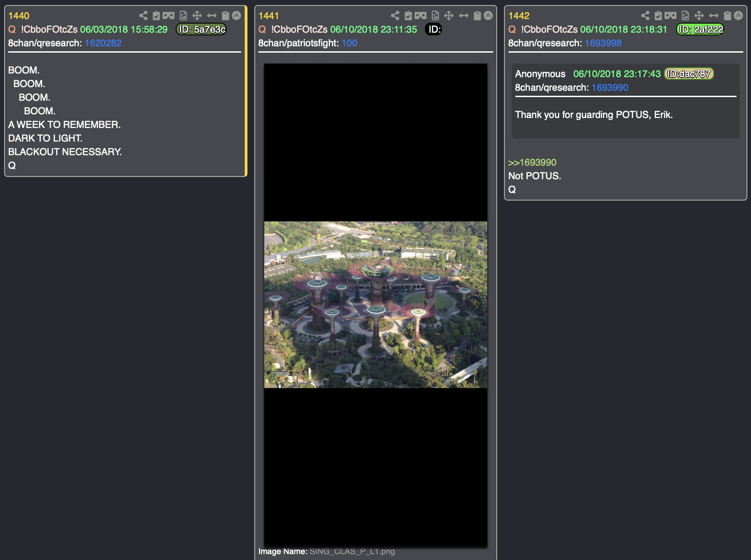Image resolution: width=751 pixels, height=560 pixels.
Task: Click the text 'BLACKOUT NECESSARY.'
Action: [x=65, y=152]
